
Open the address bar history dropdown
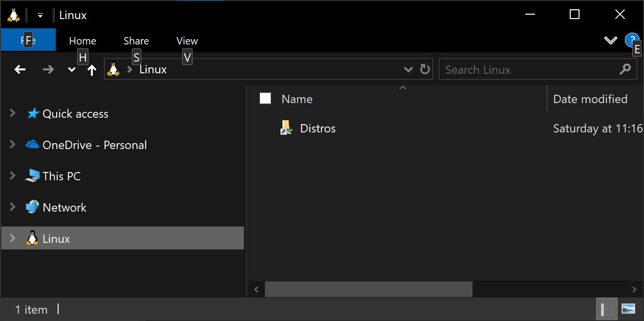point(408,70)
